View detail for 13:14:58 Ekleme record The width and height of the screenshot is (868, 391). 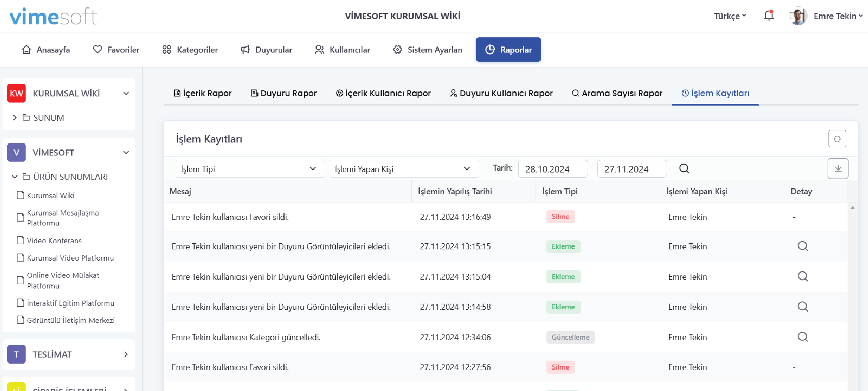point(802,307)
